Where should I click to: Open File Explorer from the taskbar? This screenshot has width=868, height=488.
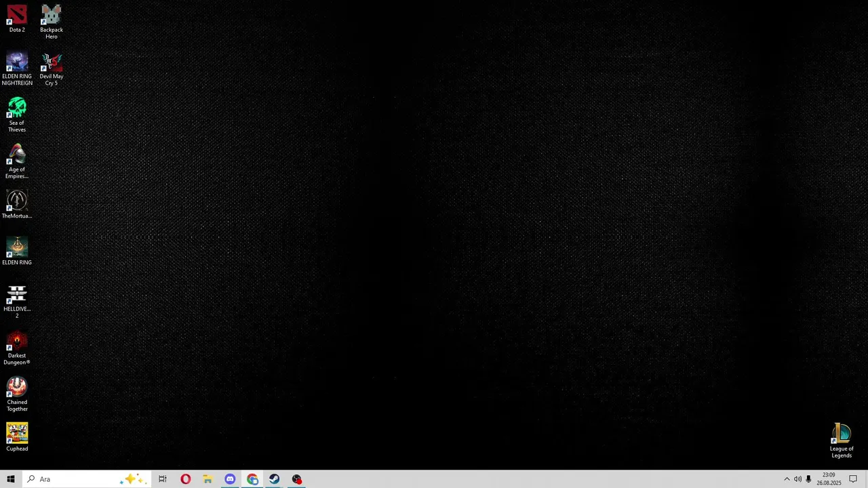(x=208, y=479)
